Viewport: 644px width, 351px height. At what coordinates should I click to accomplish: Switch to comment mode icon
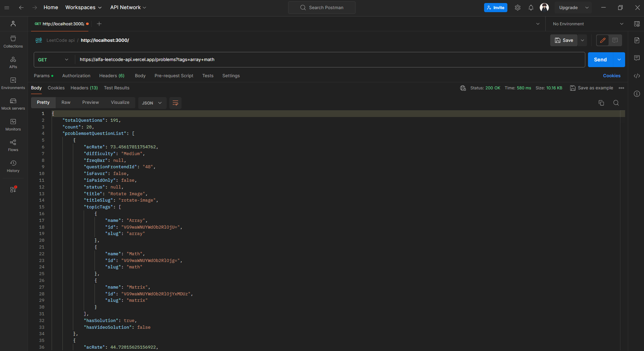pos(615,40)
